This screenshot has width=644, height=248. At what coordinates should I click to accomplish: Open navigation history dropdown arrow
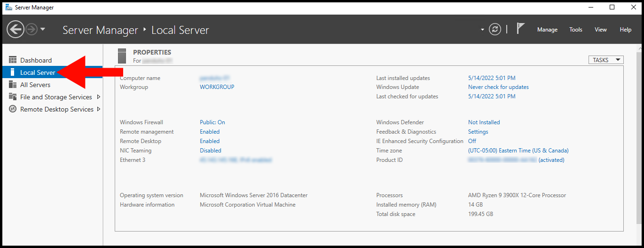(x=43, y=29)
